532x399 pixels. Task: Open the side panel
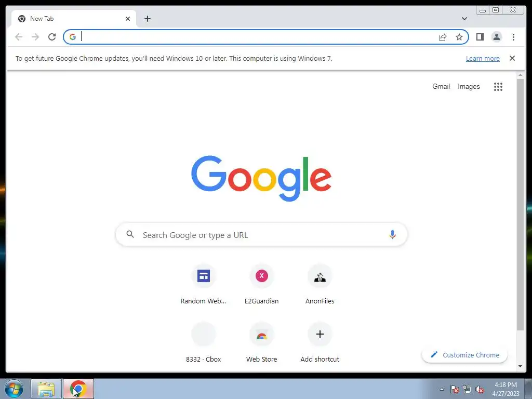pos(480,37)
